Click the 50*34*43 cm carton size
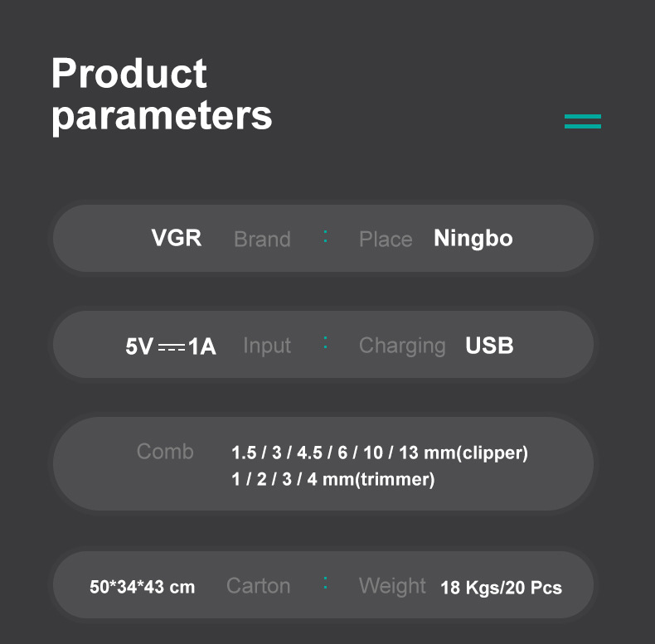This screenshot has width=655, height=644. pos(142,588)
